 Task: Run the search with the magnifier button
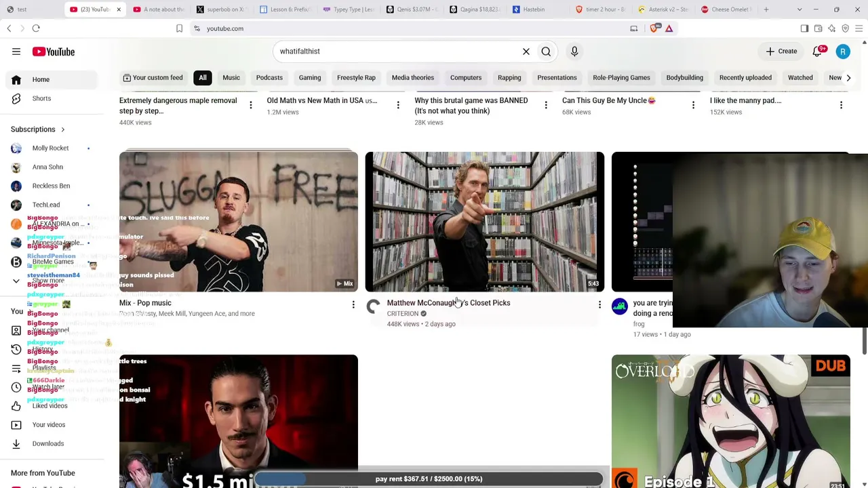546,52
